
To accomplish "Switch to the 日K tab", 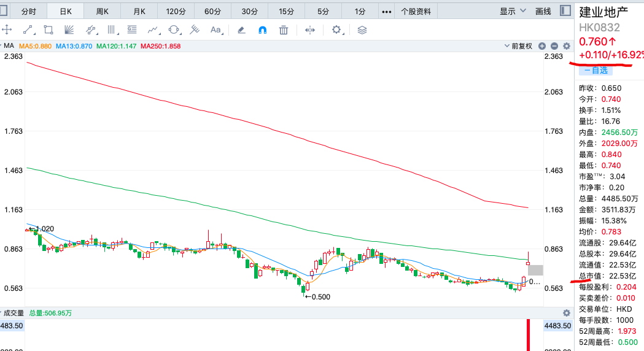I will pos(66,12).
